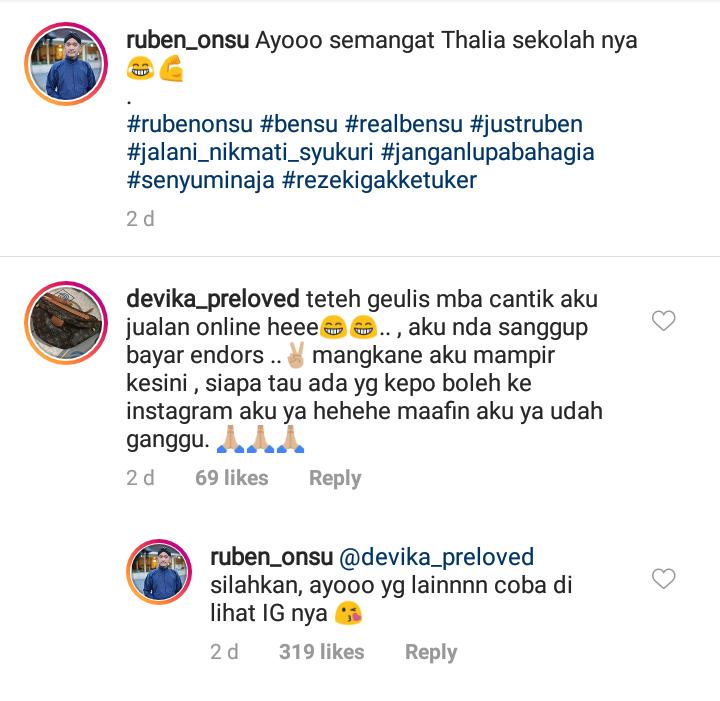Open devika_preloved username in the comment
720x701 pixels.
click(x=213, y=299)
